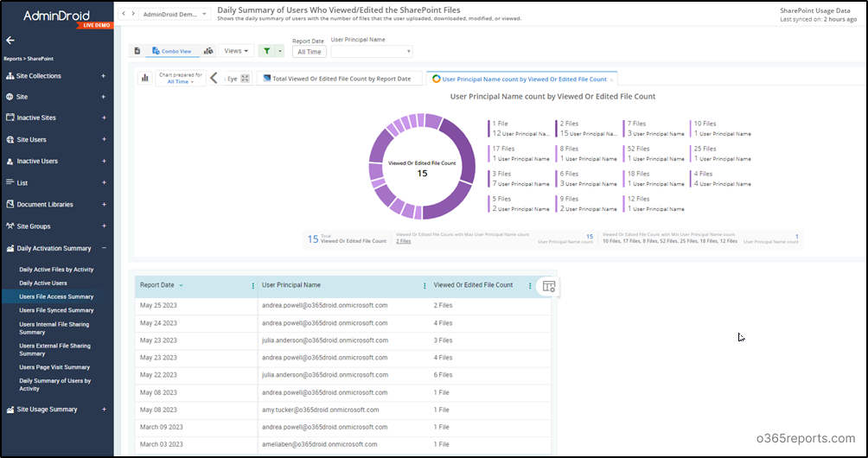Open User Principal Name column menu dots
Image resolution: width=868 pixels, height=458 pixels.
(x=424, y=286)
